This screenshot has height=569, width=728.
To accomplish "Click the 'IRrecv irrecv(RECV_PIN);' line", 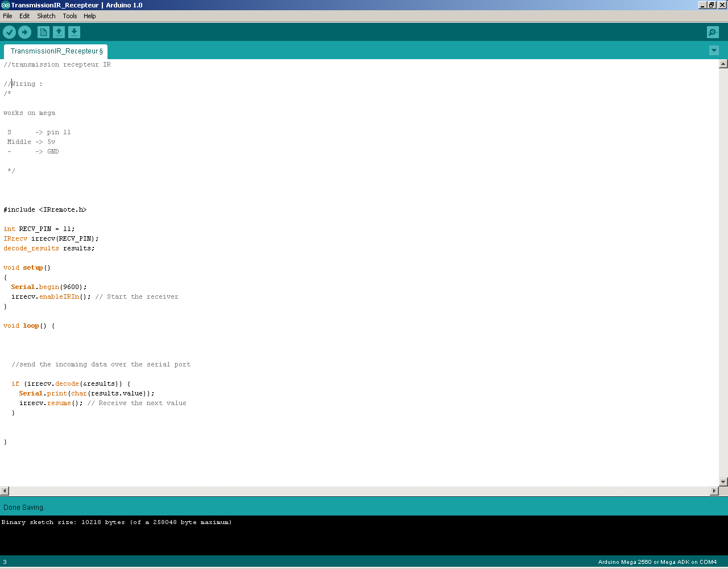I will [51, 238].
